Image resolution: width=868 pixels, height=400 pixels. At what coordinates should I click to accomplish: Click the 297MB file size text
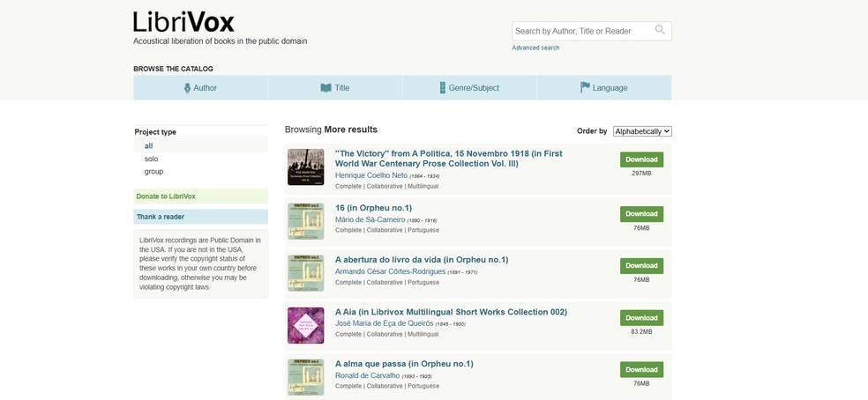point(641,174)
